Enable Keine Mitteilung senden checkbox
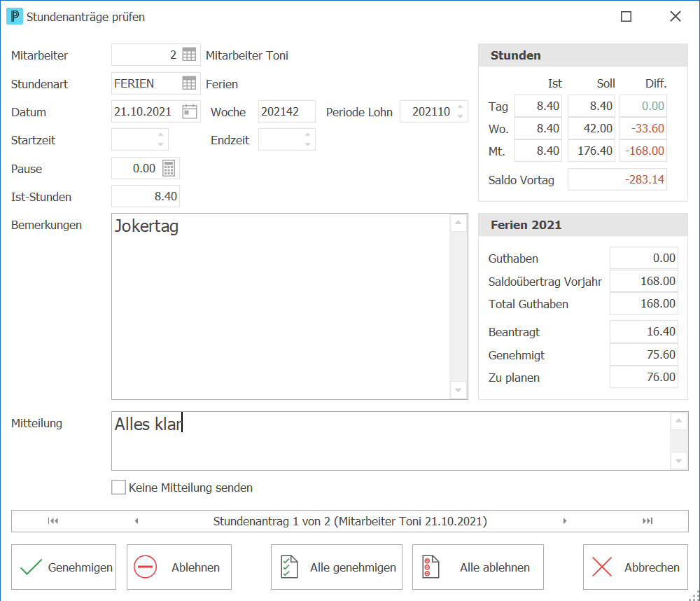The height and width of the screenshot is (601, 700). click(118, 487)
